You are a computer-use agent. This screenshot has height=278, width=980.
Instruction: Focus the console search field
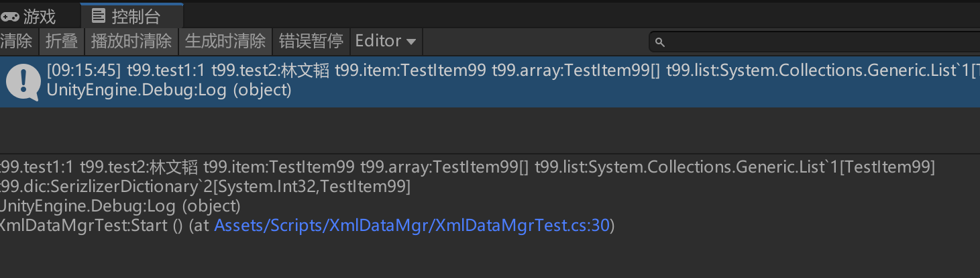[818, 42]
